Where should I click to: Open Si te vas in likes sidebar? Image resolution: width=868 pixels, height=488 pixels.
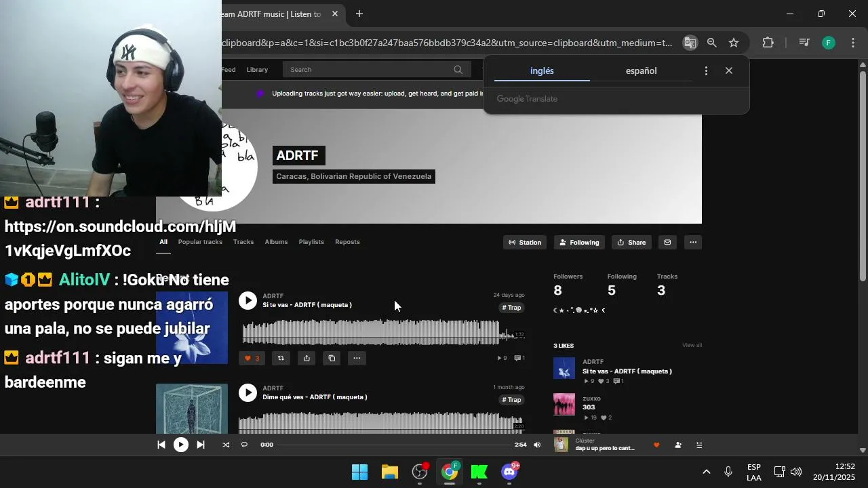(x=627, y=371)
